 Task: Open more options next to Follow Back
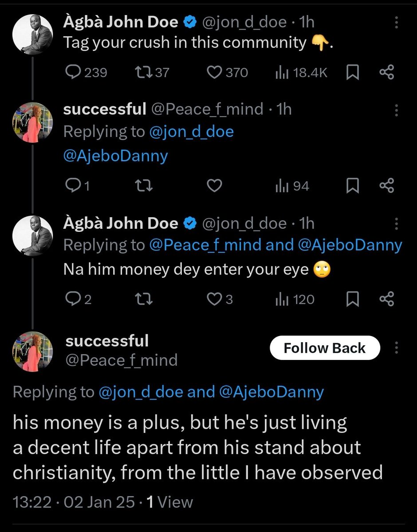pos(396,348)
